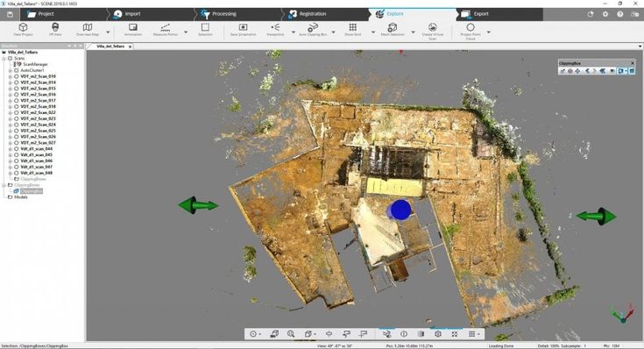Click the grid dropdown at bottom toolbar end
Screen dimensions: 644x349
(473, 334)
